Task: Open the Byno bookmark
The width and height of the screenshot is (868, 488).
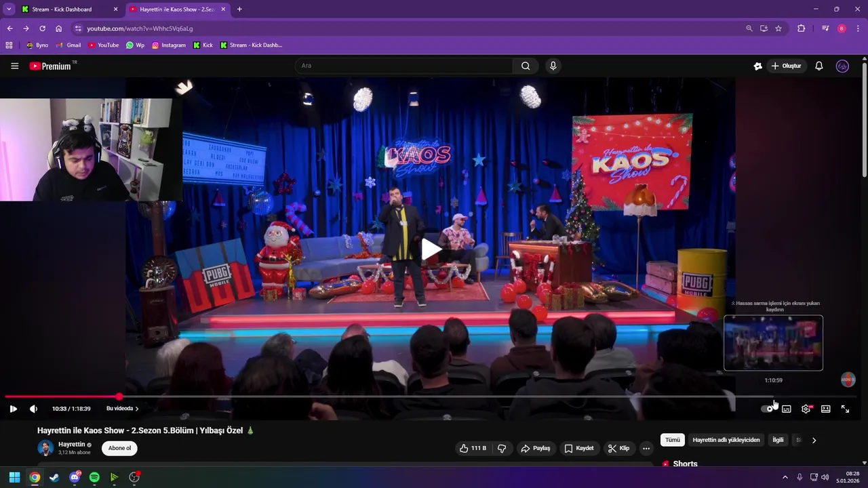Action: pyautogui.click(x=37, y=45)
